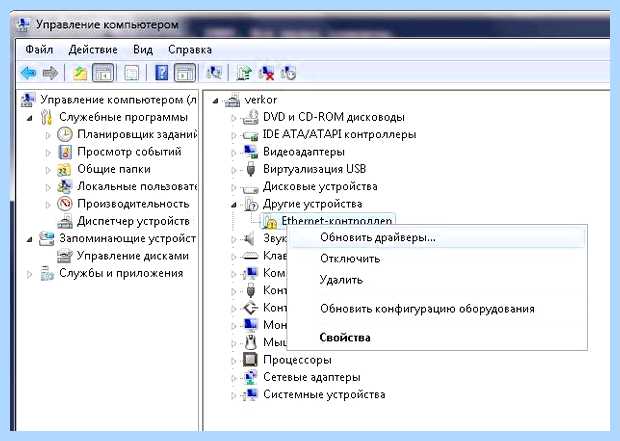
Task: Collapse the Другие устройства node arrow
Action: (234, 205)
